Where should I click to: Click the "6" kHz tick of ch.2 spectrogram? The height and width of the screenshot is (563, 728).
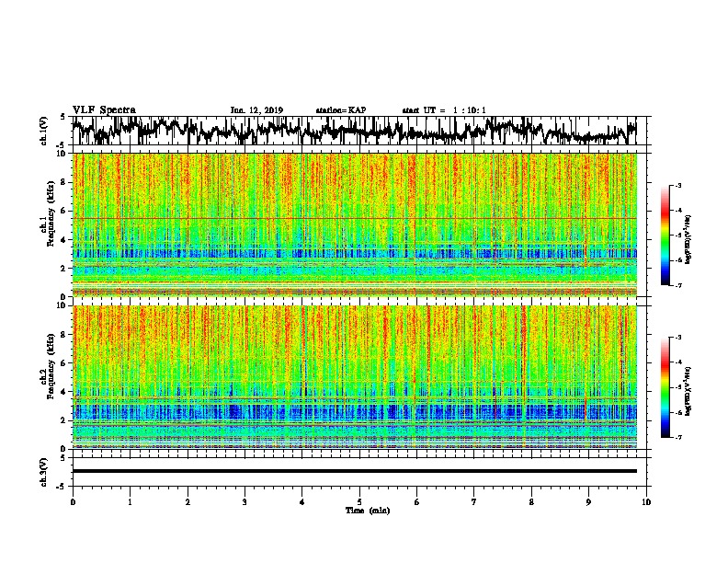(x=64, y=363)
